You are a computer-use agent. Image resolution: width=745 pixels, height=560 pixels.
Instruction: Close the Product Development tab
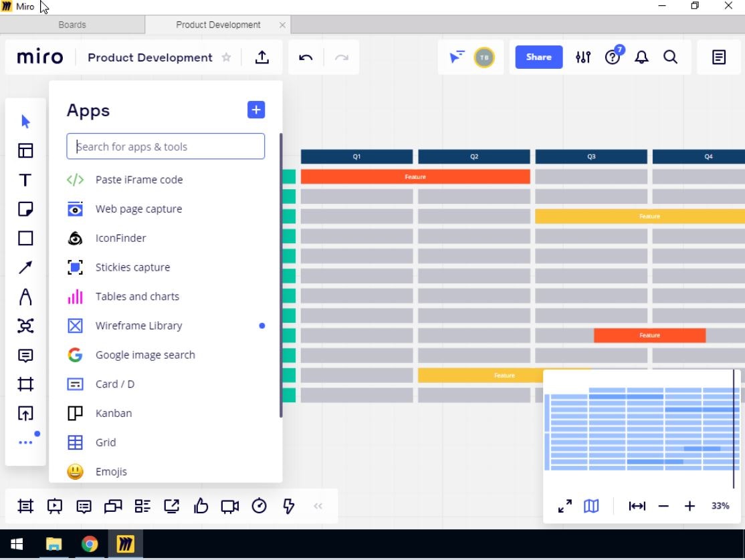click(282, 25)
